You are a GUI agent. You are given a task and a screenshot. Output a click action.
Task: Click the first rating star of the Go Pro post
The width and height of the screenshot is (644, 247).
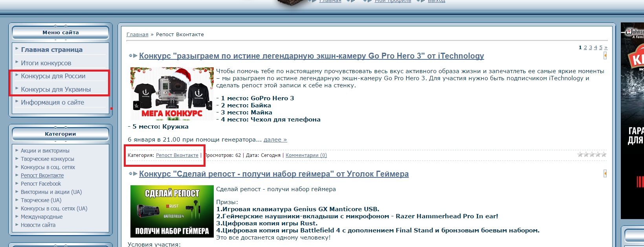580,155
